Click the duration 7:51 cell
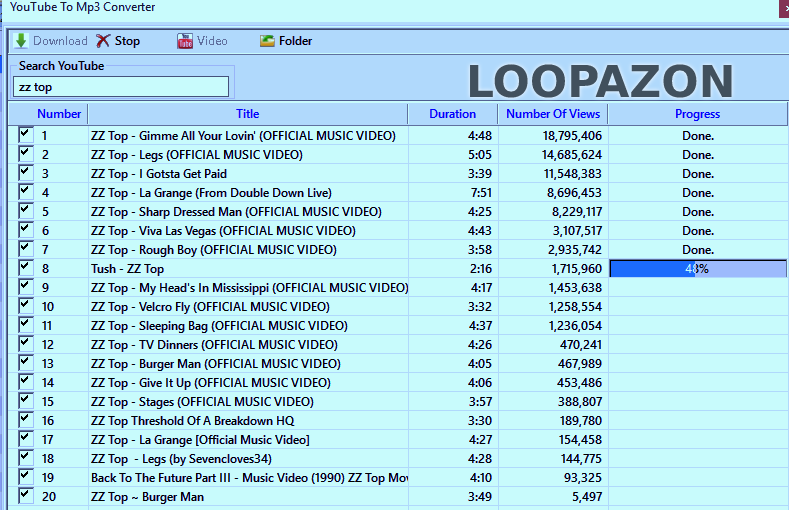 [480, 193]
